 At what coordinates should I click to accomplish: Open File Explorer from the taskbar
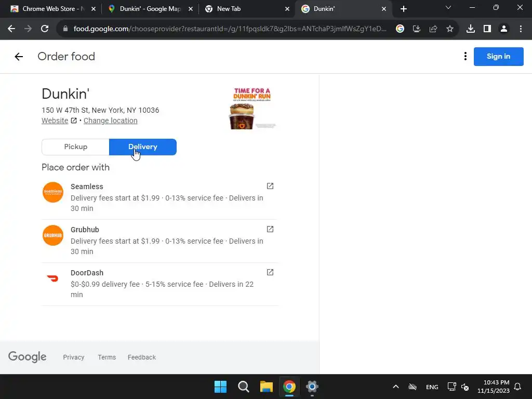pos(267,387)
